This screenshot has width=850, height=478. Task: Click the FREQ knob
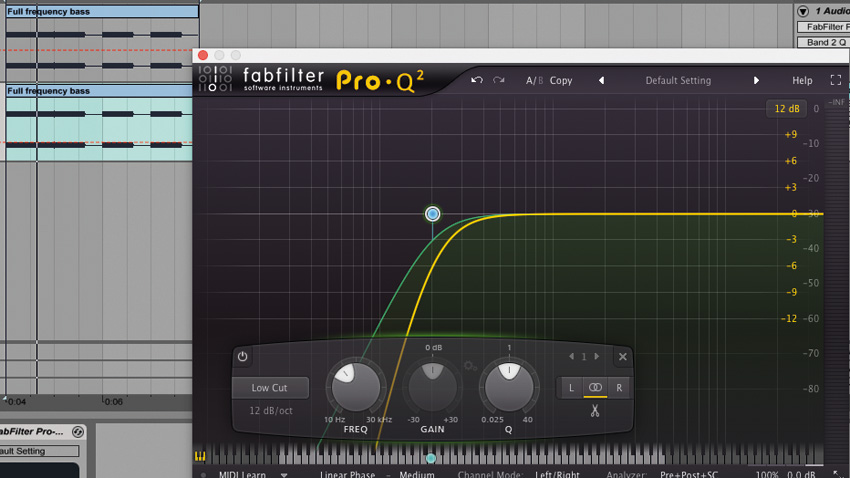(356, 387)
